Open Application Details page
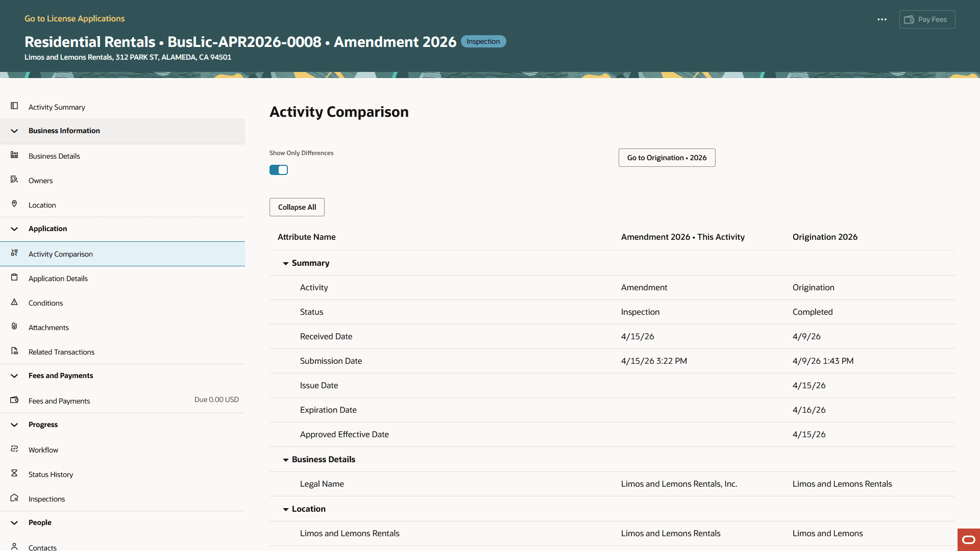This screenshot has height=551, width=980. [x=58, y=279]
